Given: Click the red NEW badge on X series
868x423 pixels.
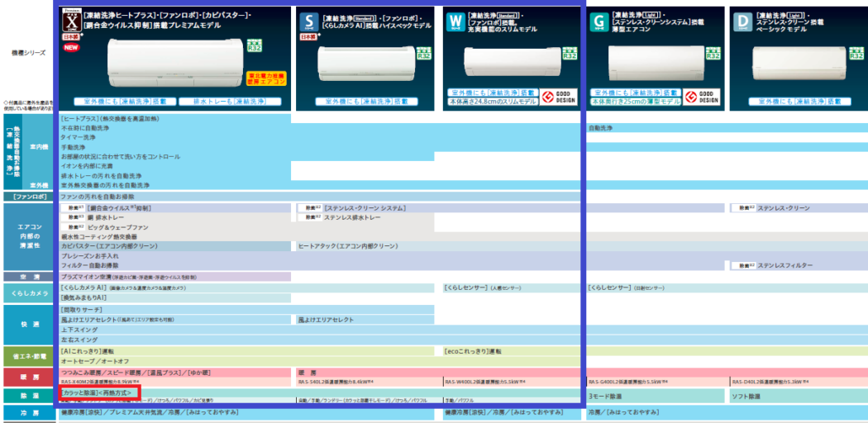Looking at the screenshot, I should click(x=71, y=48).
